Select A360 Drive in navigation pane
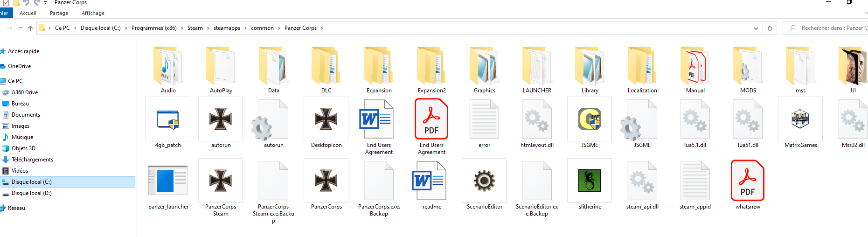 (25, 92)
